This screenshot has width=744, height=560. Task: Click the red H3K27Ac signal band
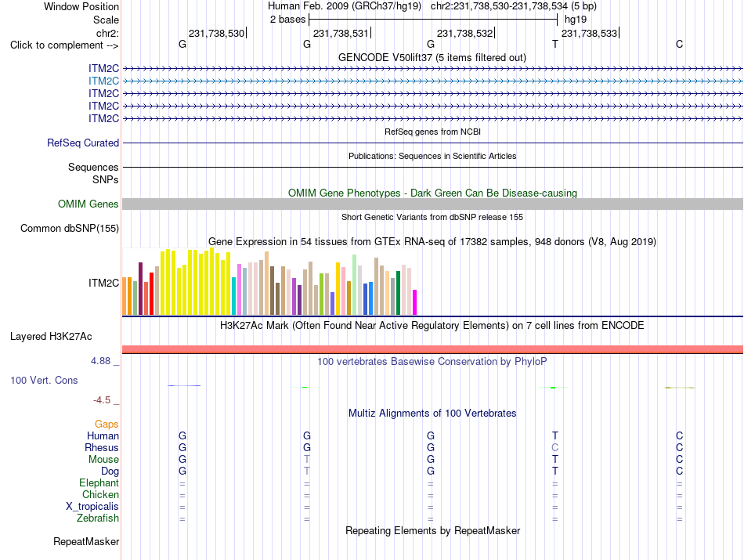point(432,349)
